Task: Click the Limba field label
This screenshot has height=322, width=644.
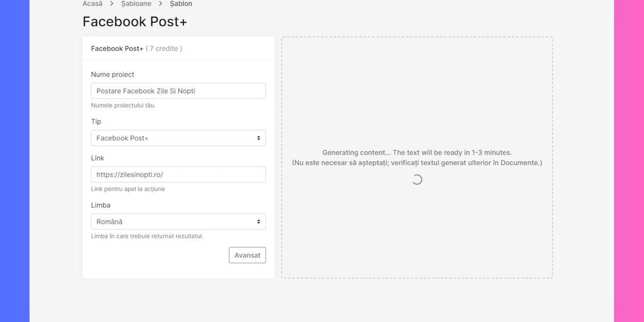Action: coord(101,205)
